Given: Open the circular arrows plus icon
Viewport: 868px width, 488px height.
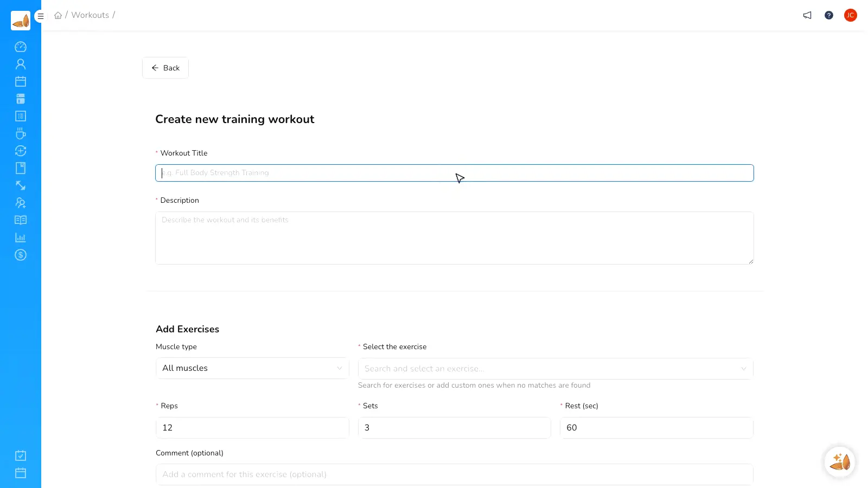Looking at the screenshot, I should point(21,151).
